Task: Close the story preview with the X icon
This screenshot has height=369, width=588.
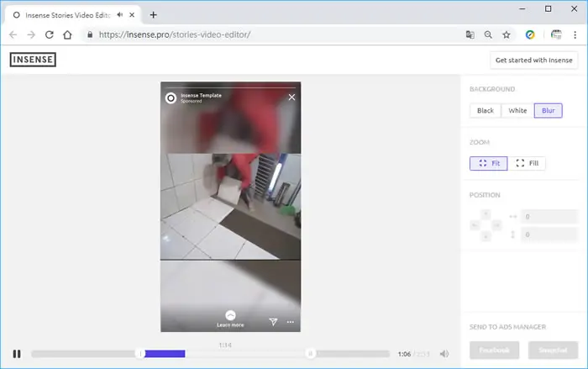Action: coord(291,98)
